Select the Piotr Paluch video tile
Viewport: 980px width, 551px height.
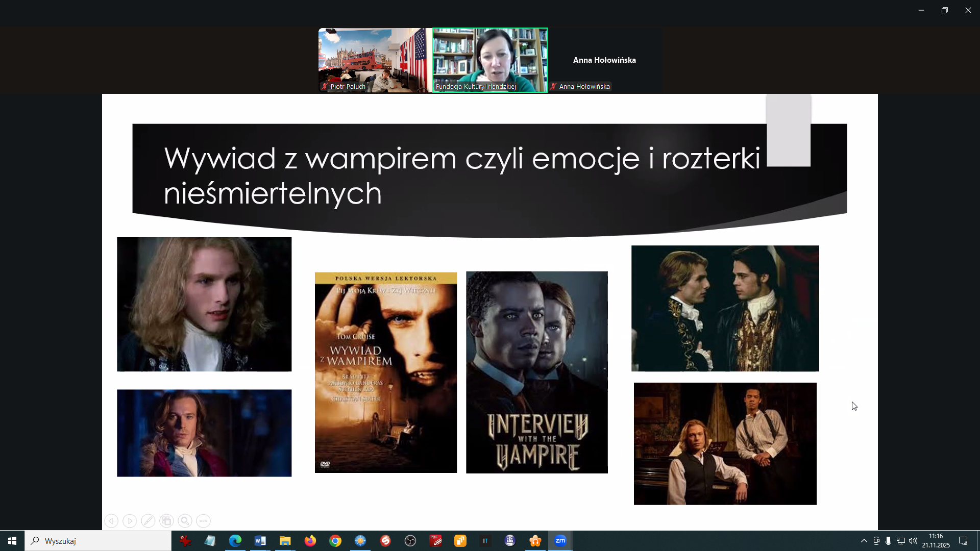point(375,60)
